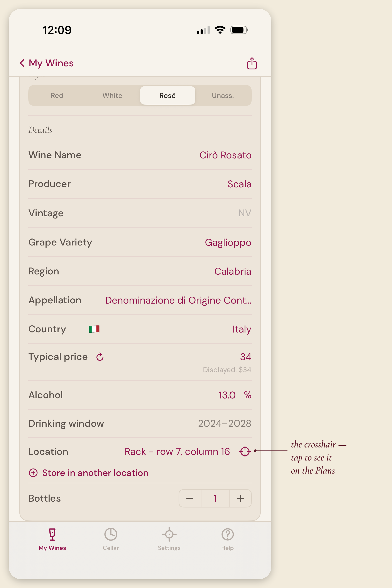
Task: Tap the Typical price label
Action: (x=58, y=357)
